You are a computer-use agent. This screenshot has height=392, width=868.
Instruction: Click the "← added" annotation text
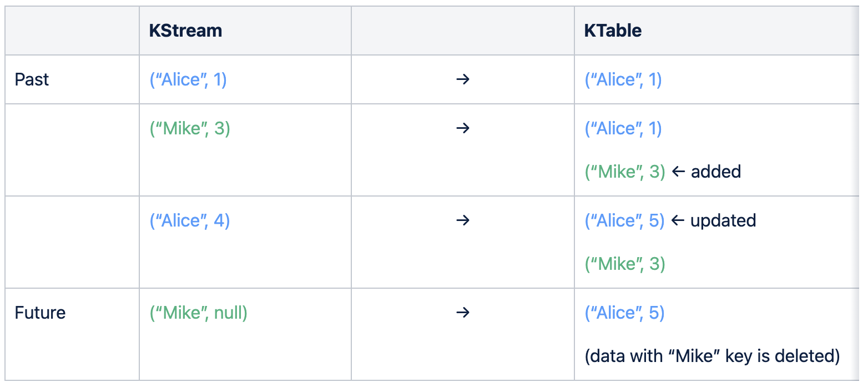click(706, 172)
